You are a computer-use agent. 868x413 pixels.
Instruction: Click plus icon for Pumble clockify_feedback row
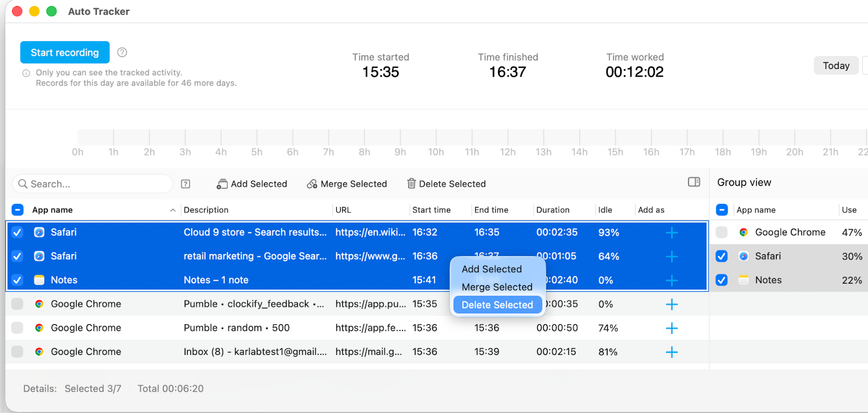[x=672, y=305]
